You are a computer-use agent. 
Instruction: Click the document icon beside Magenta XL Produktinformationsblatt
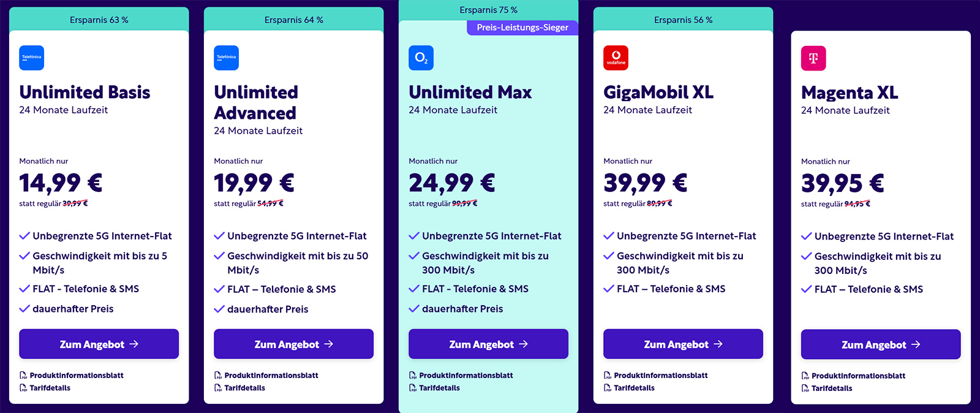(805, 376)
